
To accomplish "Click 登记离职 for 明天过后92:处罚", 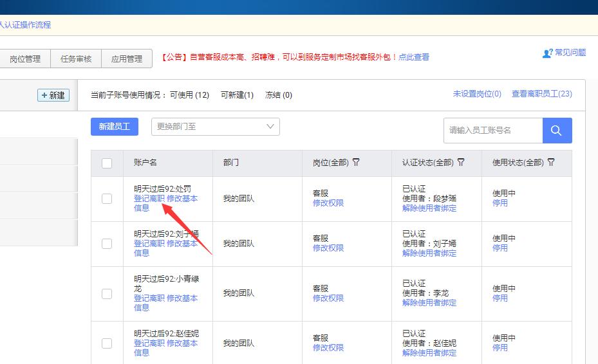I will coord(149,199).
